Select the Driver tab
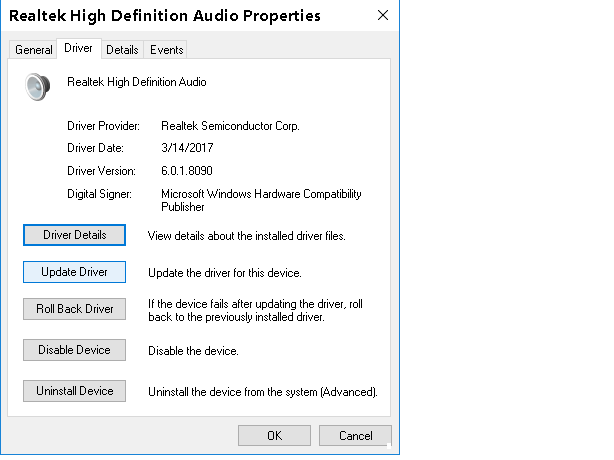614x460 pixels. 78,48
